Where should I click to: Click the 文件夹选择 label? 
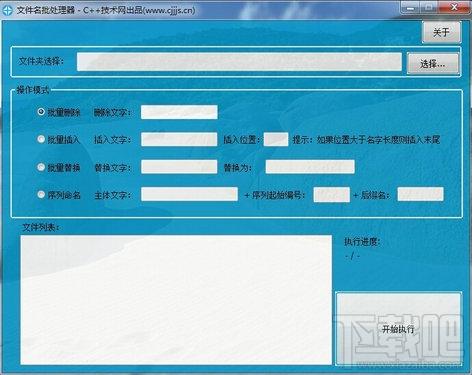pyautogui.click(x=41, y=62)
